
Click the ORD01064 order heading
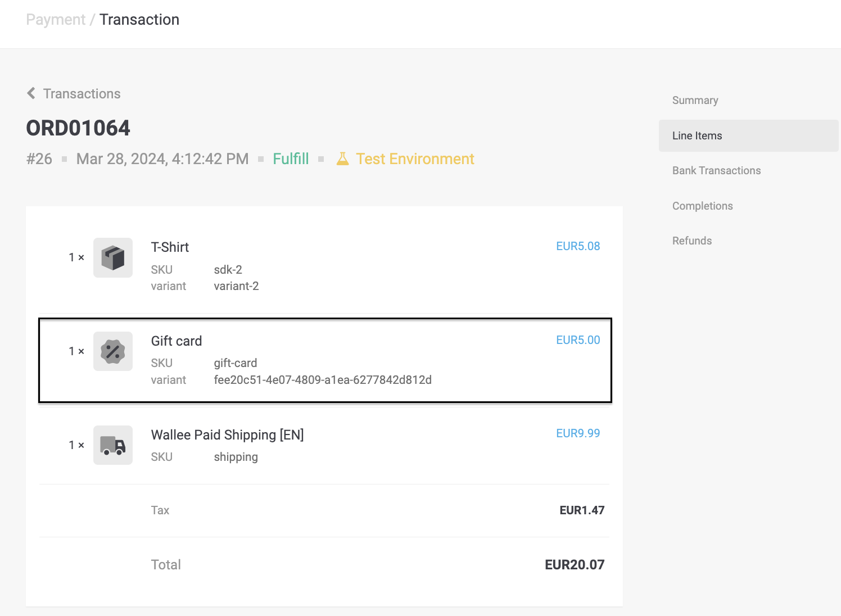(x=78, y=128)
